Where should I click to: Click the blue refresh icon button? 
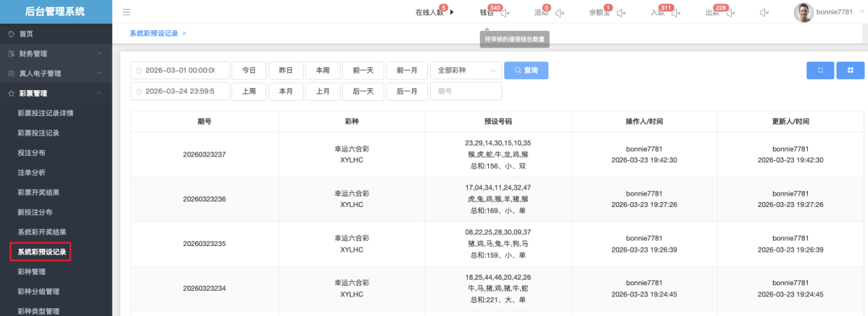pos(820,71)
